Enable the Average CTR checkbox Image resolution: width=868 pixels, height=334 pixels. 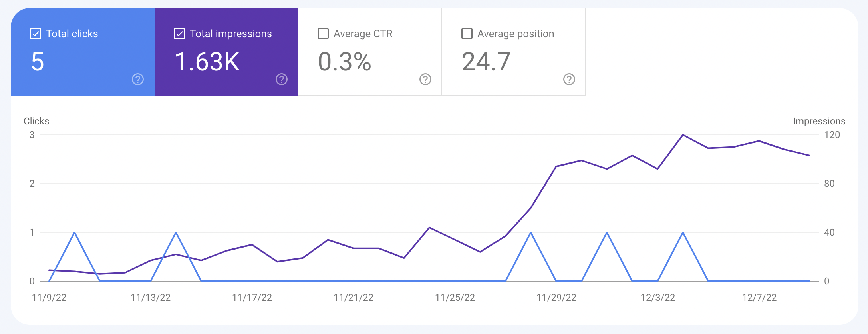coord(323,34)
